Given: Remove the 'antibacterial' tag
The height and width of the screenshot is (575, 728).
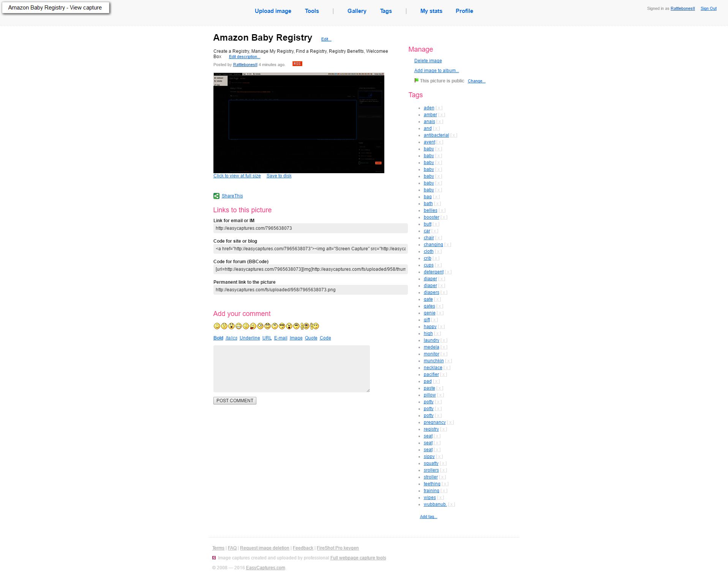Looking at the screenshot, I should click(x=453, y=136).
